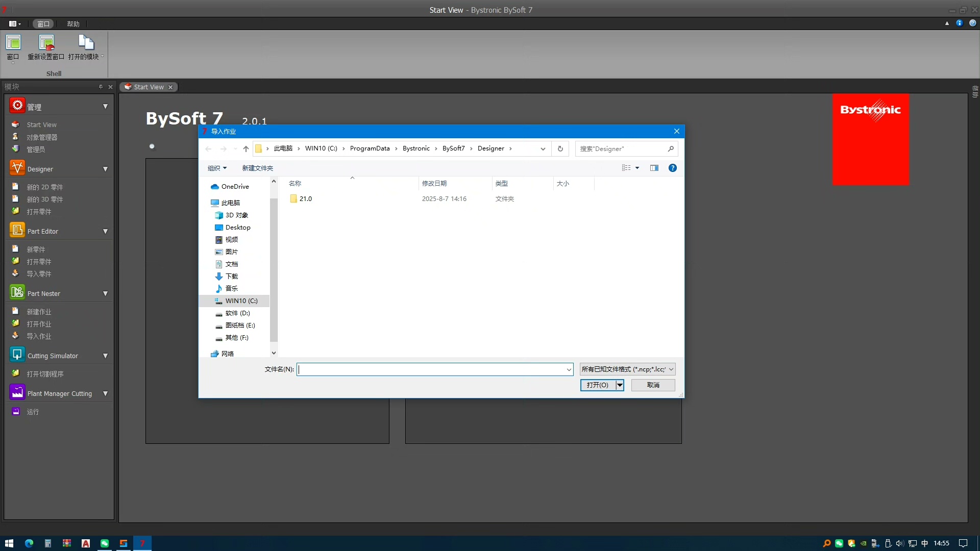
Task: Toggle the preview pane button
Action: tap(654, 168)
